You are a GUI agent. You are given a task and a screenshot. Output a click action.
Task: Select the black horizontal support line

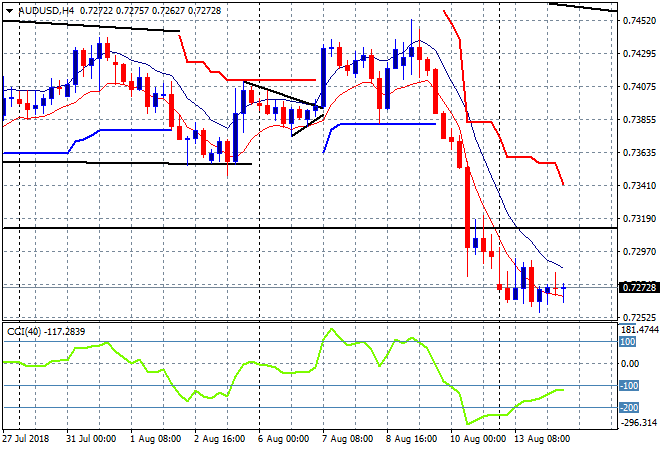pos(300,228)
